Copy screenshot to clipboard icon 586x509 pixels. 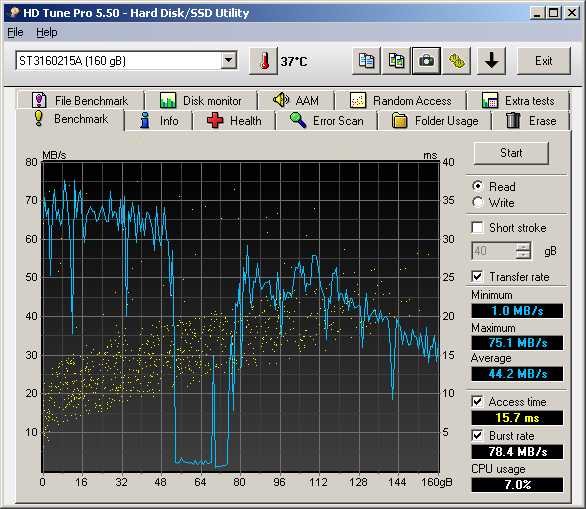[396, 61]
